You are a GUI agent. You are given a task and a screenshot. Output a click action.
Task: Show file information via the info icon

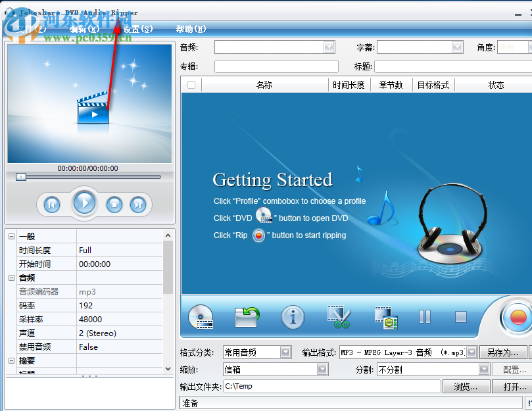293,318
